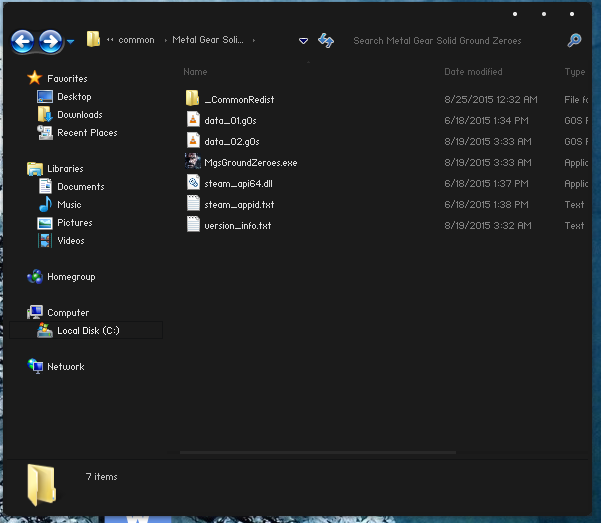
Task: Select the steam_api64.dll icon
Action: [193, 182]
